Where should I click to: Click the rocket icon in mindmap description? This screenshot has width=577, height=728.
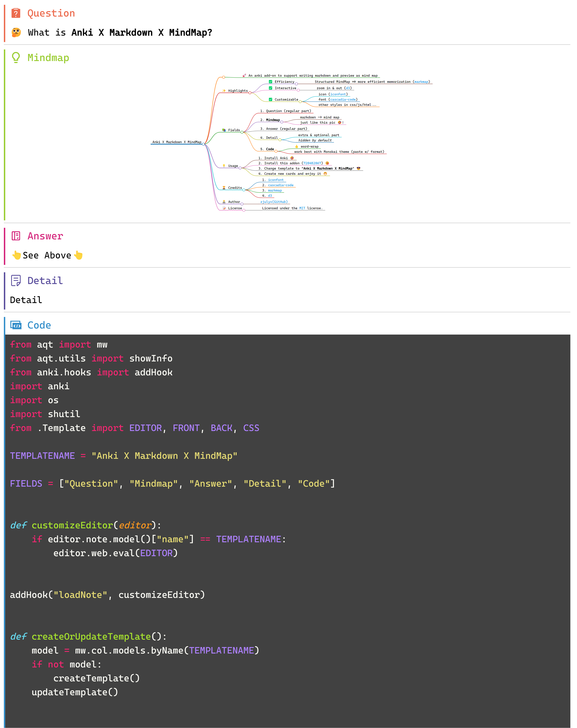(x=244, y=76)
